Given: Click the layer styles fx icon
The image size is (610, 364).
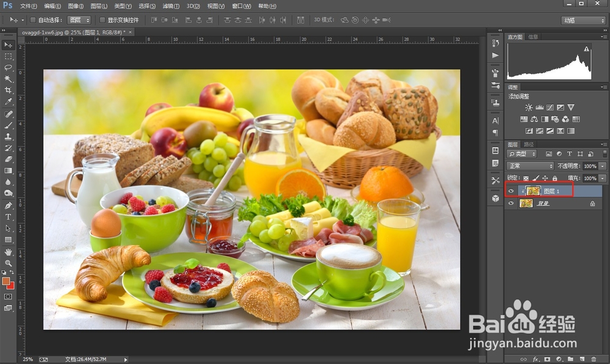Looking at the screenshot, I should (536, 359).
